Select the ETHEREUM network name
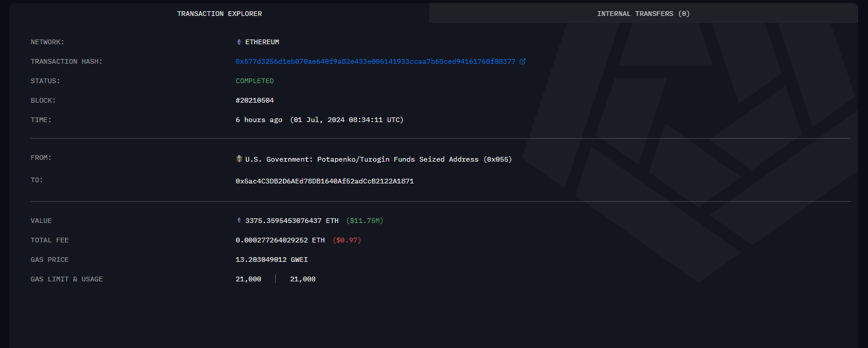The image size is (868, 348). [262, 42]
